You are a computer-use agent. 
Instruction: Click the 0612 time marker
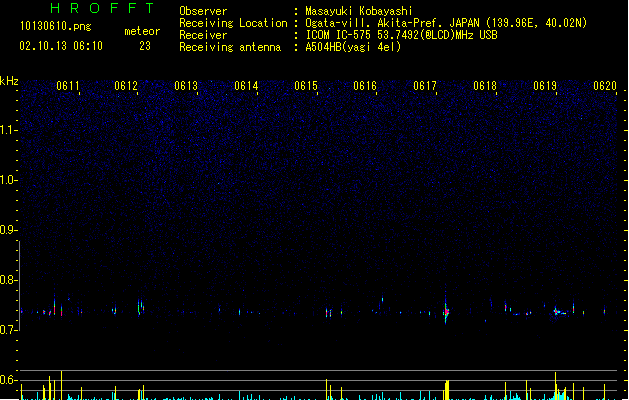coord(126,86)
